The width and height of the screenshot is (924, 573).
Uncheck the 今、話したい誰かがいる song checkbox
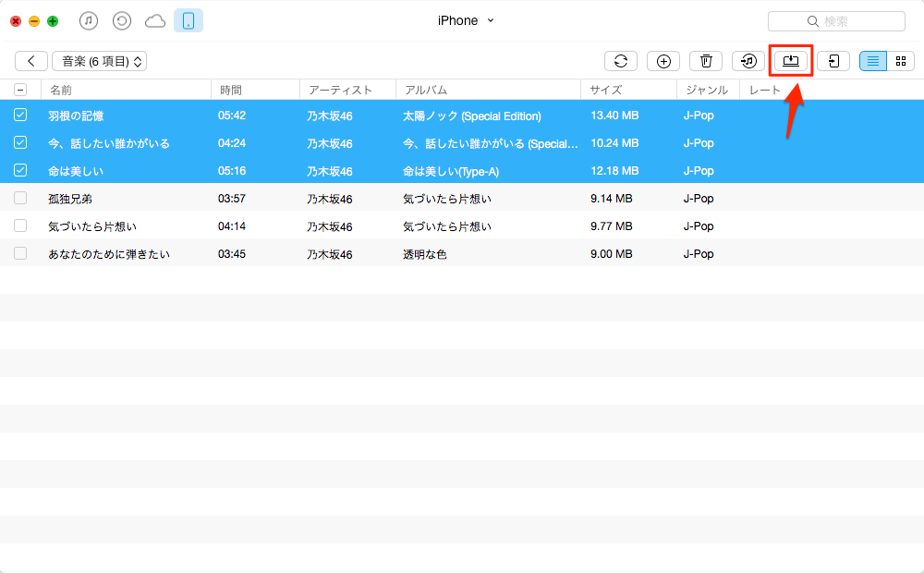[x=20, y=142]
